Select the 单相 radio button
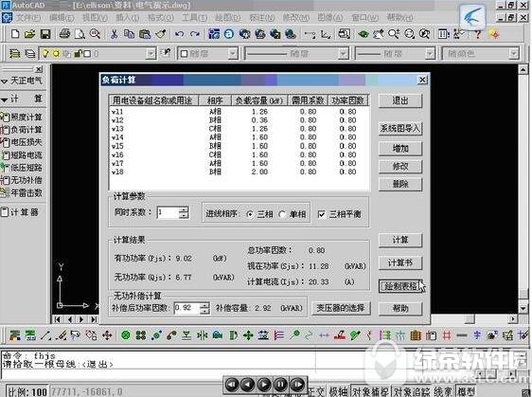 tap(282, 214)
